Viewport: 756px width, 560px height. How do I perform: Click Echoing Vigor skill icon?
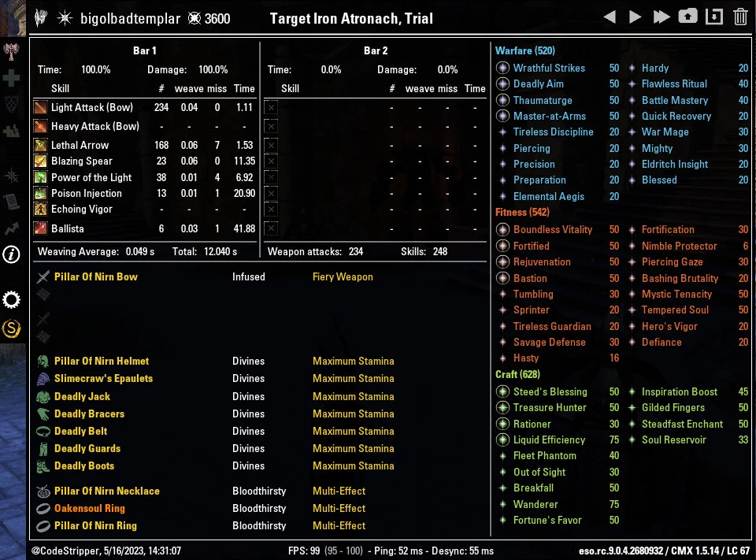pos(40,210)
